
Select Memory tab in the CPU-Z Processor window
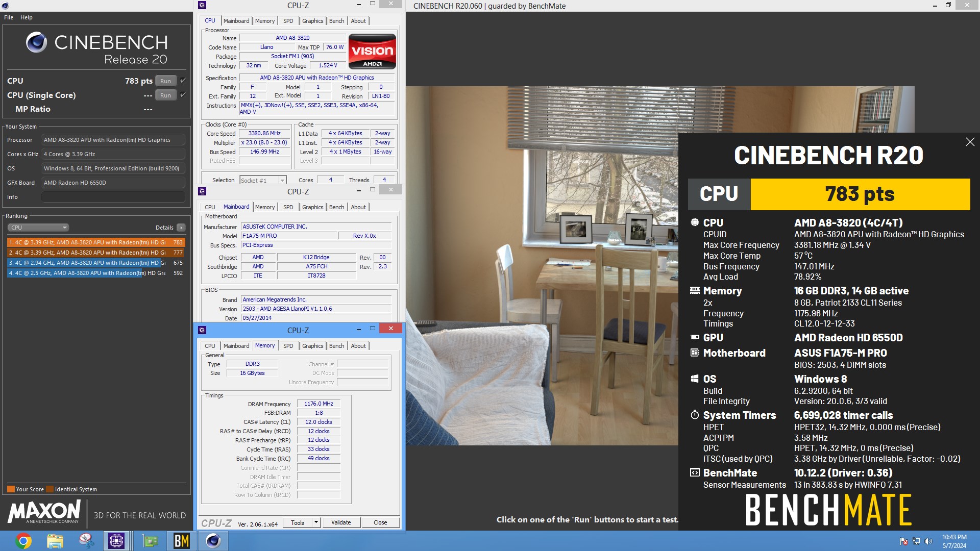(x=265, y=21)
